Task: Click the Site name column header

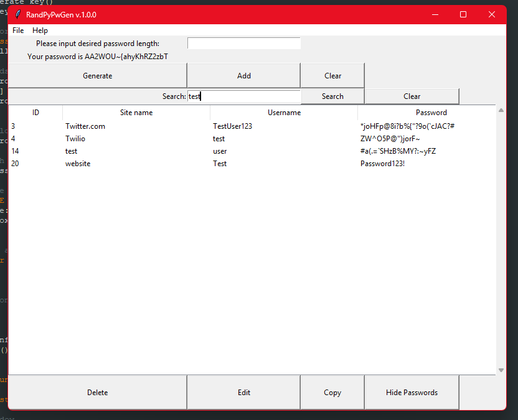Action: 136,113
